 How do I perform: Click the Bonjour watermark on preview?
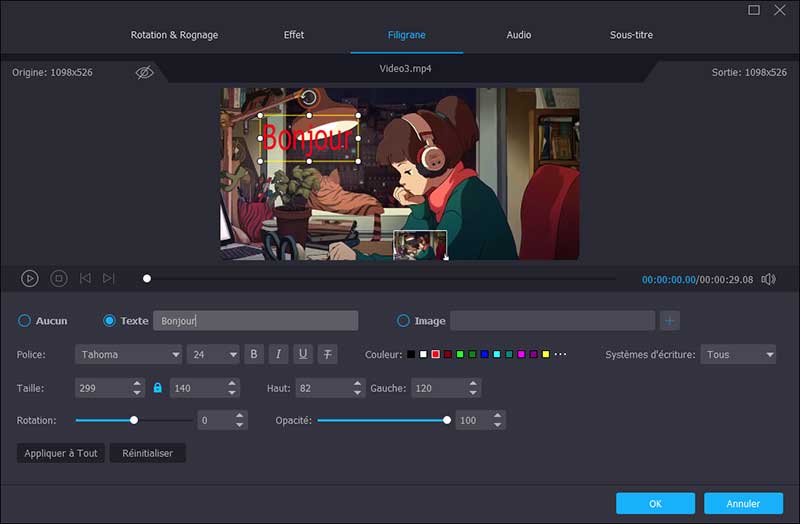tap(308, 138)
